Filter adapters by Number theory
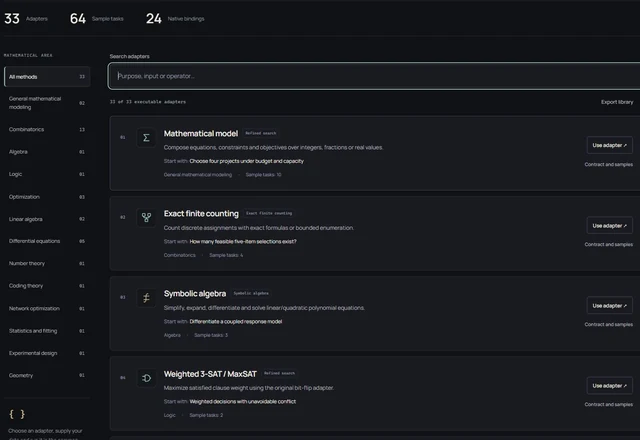The width and height of the screenshot is (640, 440). [47, 264]
